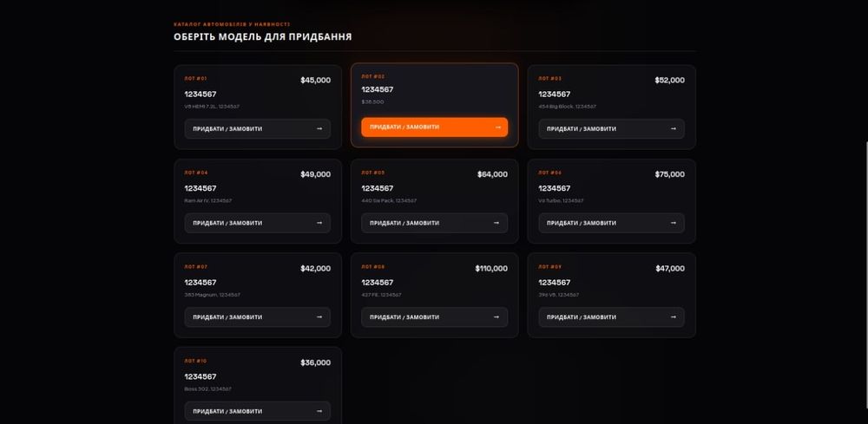
Task: Click arrow icon on orange Lot #02 button
Action: point(497,127)
